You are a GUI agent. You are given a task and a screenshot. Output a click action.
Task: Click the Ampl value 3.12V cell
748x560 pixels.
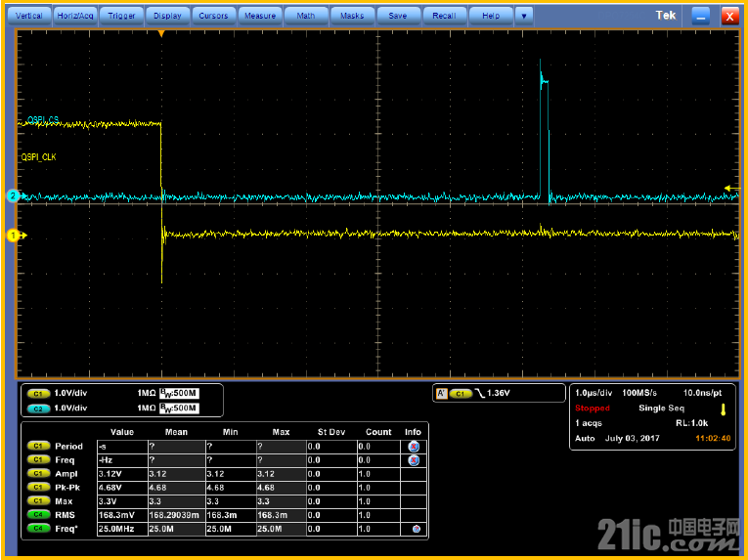click(x=122, y=474)
